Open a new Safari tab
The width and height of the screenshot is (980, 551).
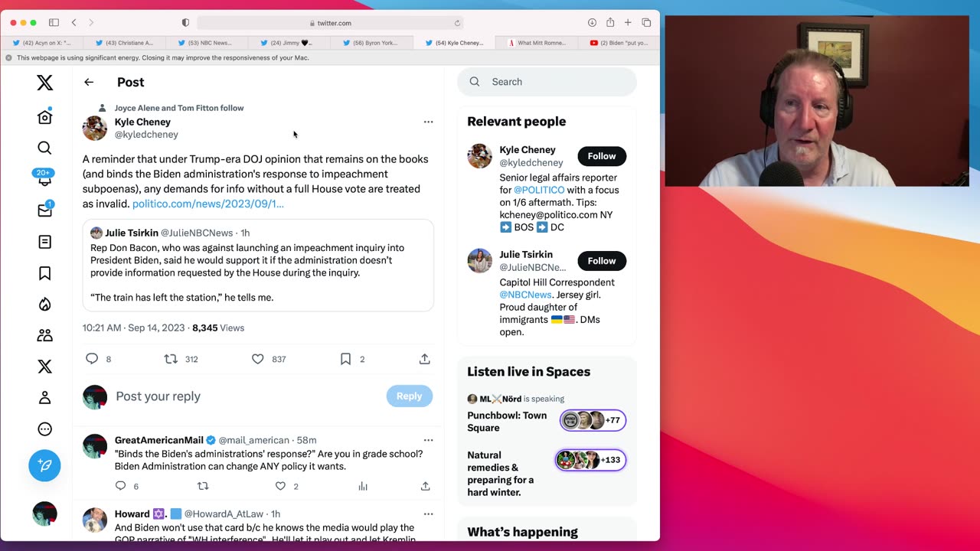click(x=628, y=23)
